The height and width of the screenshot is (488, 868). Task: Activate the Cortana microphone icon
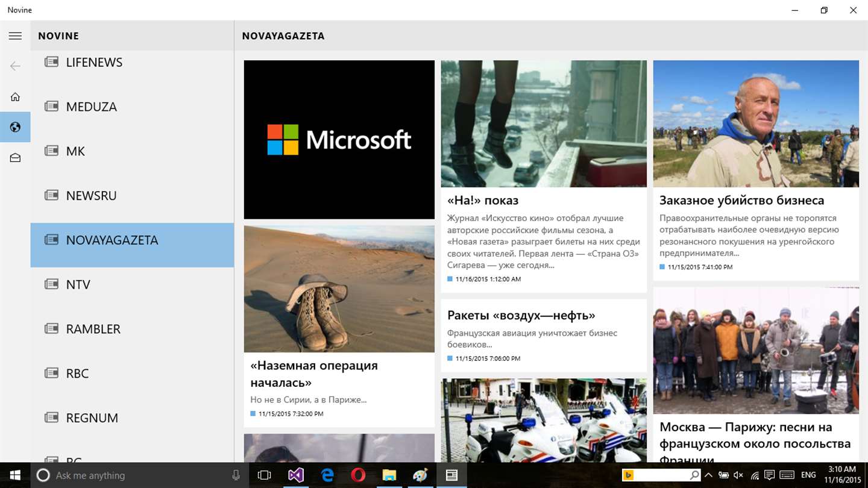click(236, 475)
